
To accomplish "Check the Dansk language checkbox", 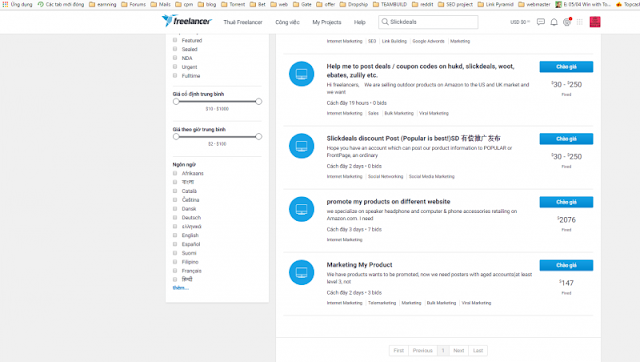I will click(175, 209).
